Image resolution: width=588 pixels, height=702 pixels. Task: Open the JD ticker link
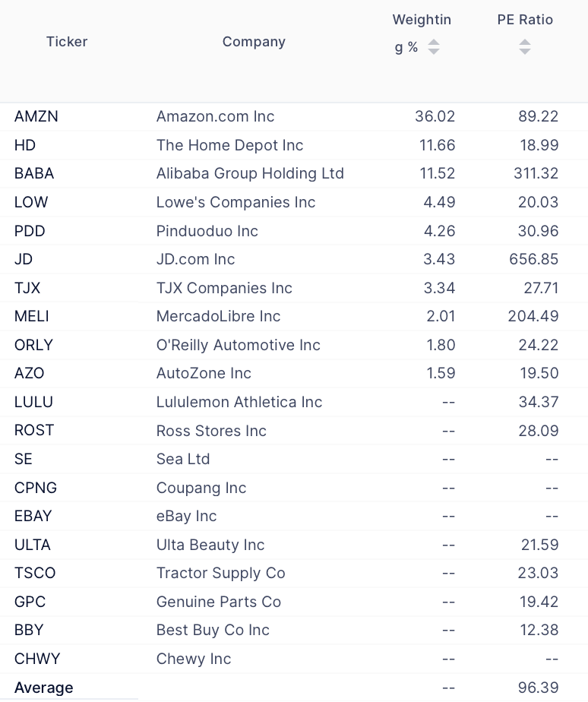(24, 259)
